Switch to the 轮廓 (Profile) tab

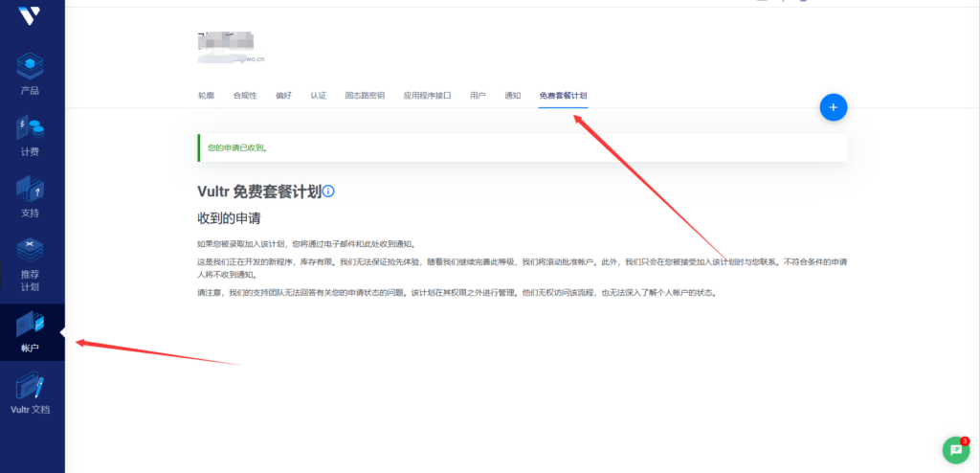coord(206,96)
